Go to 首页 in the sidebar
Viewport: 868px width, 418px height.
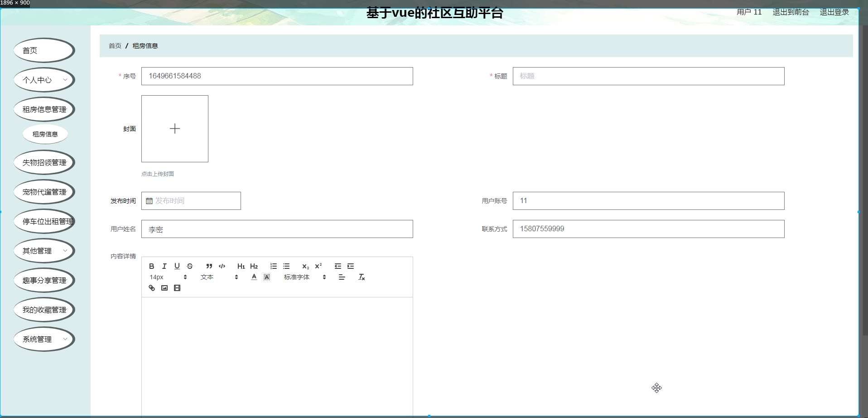pos(44,50)
